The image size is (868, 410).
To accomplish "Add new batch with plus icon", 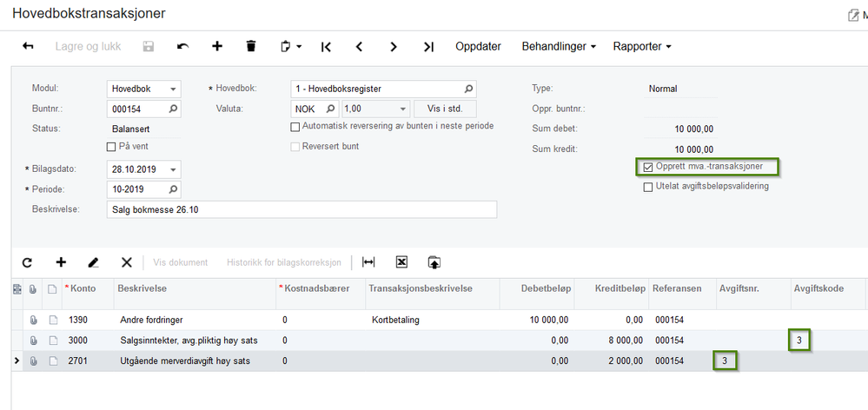I will [x=217, y=47].
